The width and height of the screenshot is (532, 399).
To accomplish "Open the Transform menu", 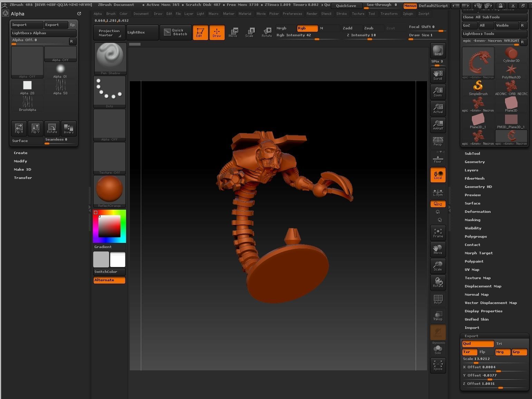I will pyautogui.click(x=389, y=14).
